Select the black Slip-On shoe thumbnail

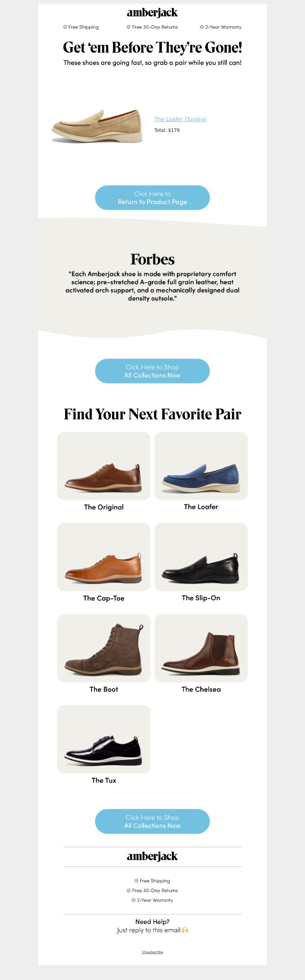(x=201, y=557)
